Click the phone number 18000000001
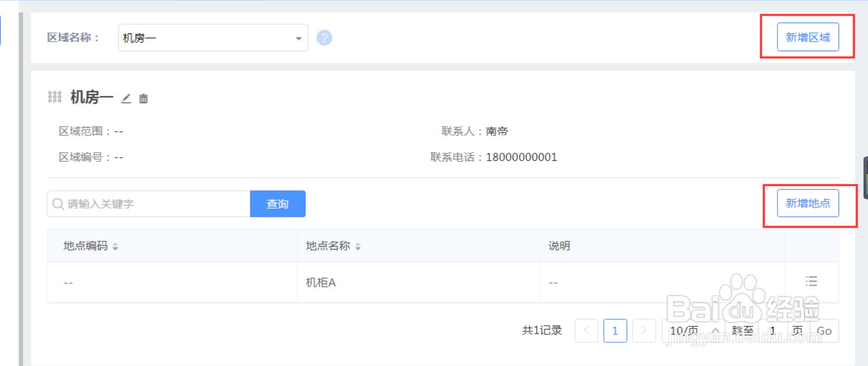 [x=521, y=157]
